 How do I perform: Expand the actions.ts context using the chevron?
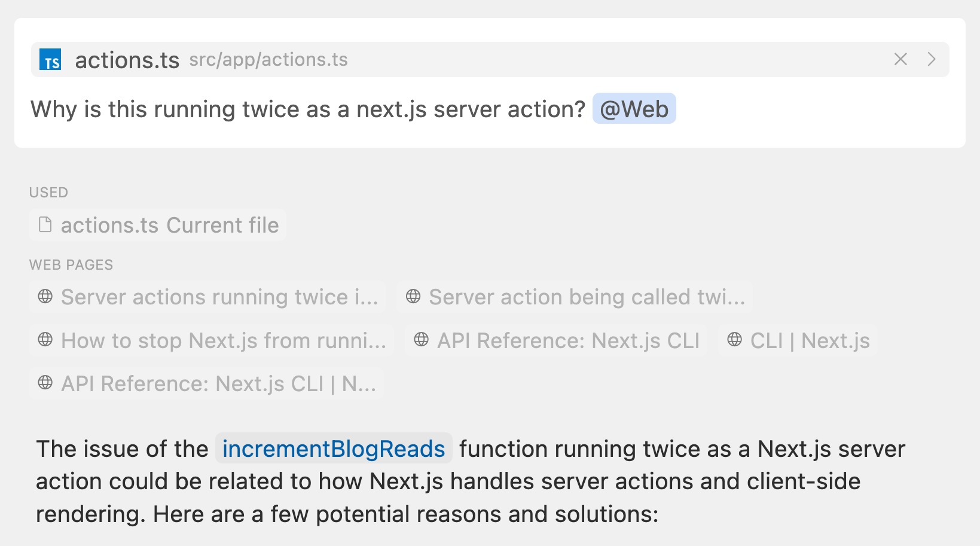pos(931,59)
